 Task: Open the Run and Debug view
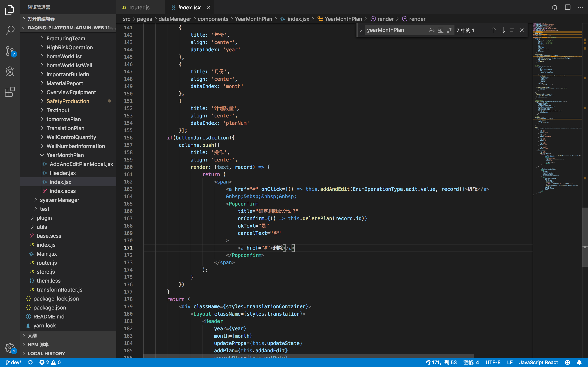(10, 71)
